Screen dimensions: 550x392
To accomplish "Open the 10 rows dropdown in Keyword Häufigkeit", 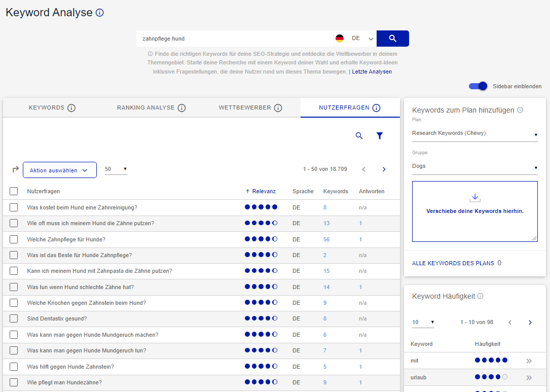I will (423, 322).
